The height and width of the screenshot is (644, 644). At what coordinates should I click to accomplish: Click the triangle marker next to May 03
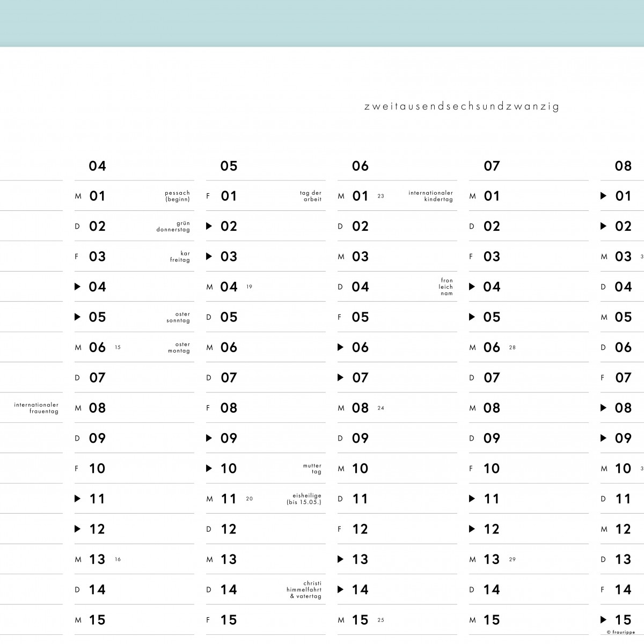209,257
